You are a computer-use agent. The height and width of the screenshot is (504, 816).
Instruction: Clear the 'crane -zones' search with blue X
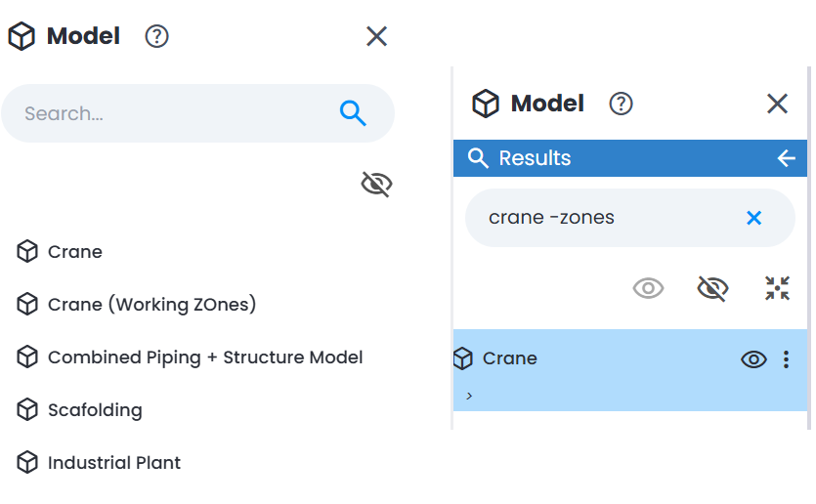coord(754,218)
